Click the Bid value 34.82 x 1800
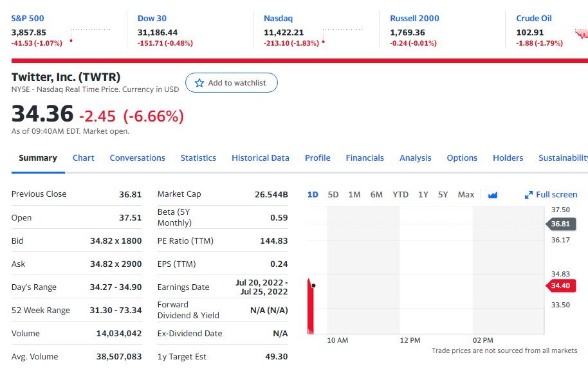This screenshot has width=588, height=380. tap(116, 241)
